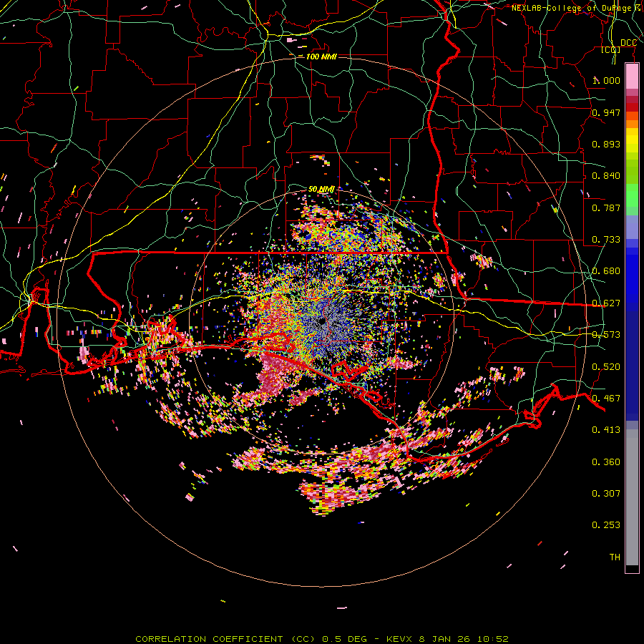Click the green segment of the color bar

(x=632, y=195)
